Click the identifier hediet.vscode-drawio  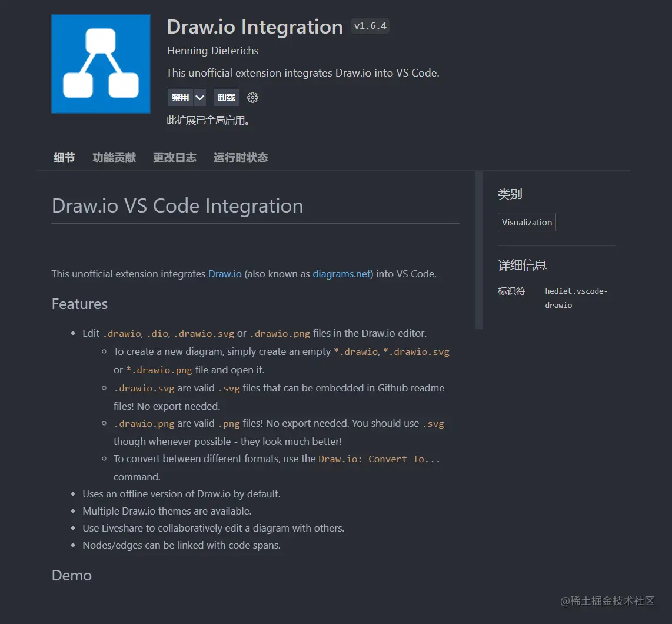pyautogui.click(x=576, y=298)
